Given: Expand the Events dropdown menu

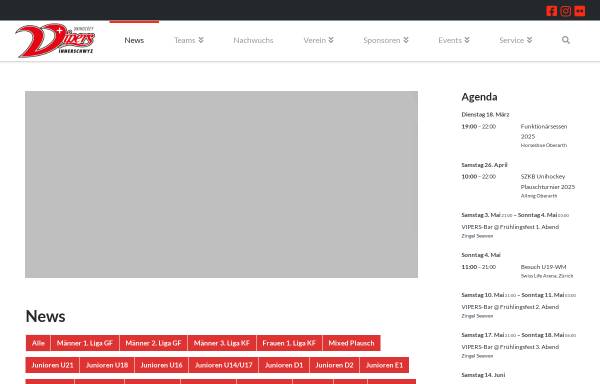Looking at the screenshot, I should (x=454, y=40).
